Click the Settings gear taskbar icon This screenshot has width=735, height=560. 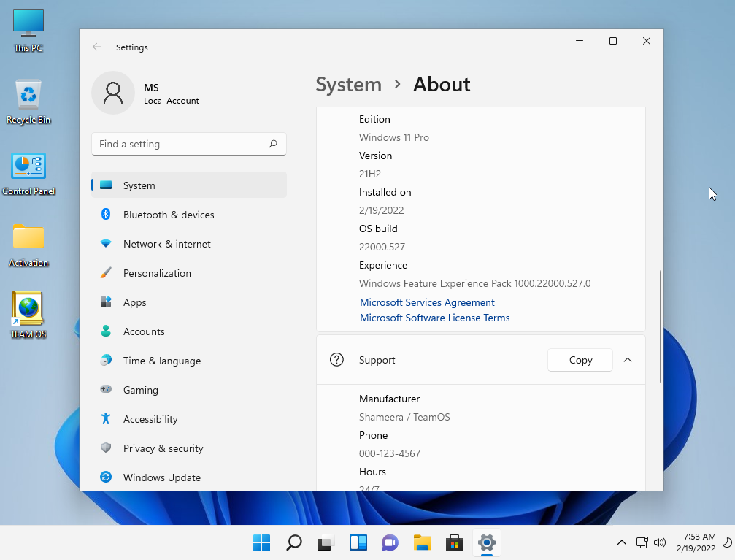(487, 542)
